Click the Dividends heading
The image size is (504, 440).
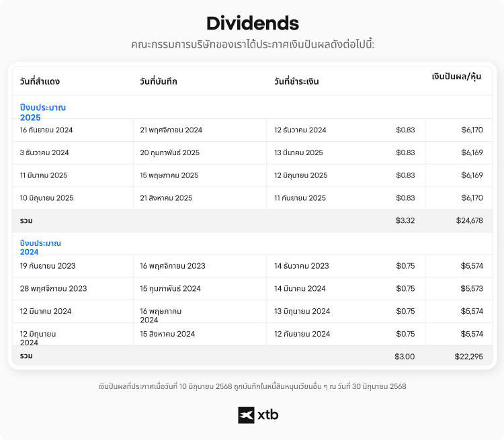coord(253,24)
